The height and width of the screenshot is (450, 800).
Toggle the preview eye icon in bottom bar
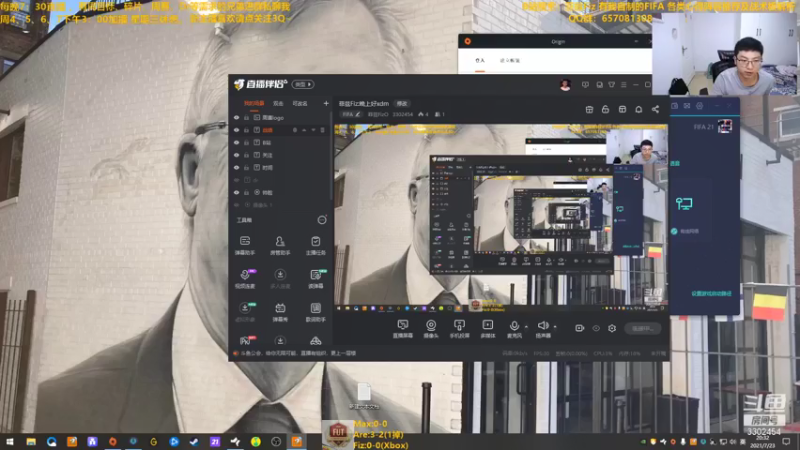point(596,328)
